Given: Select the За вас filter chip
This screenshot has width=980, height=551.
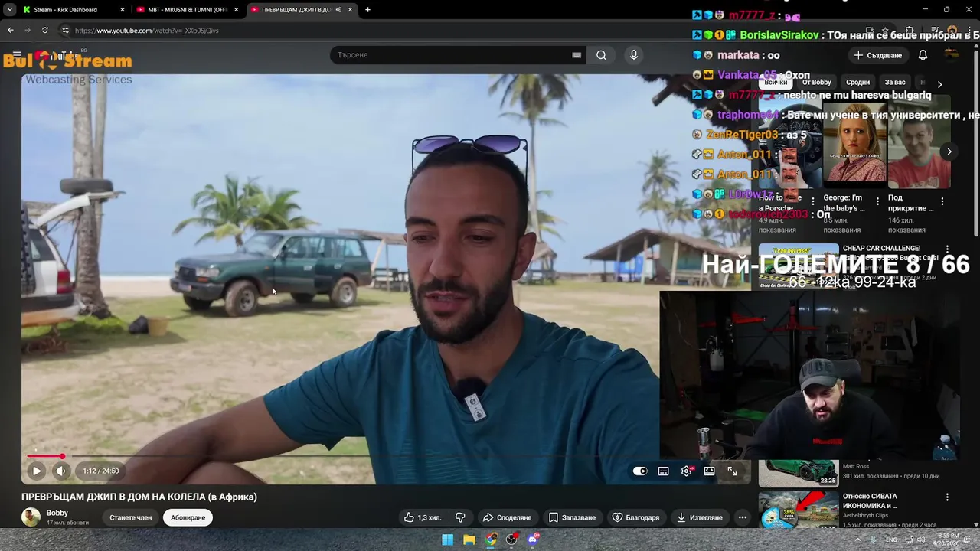Looking at the screenshot, I should (895, 83).
